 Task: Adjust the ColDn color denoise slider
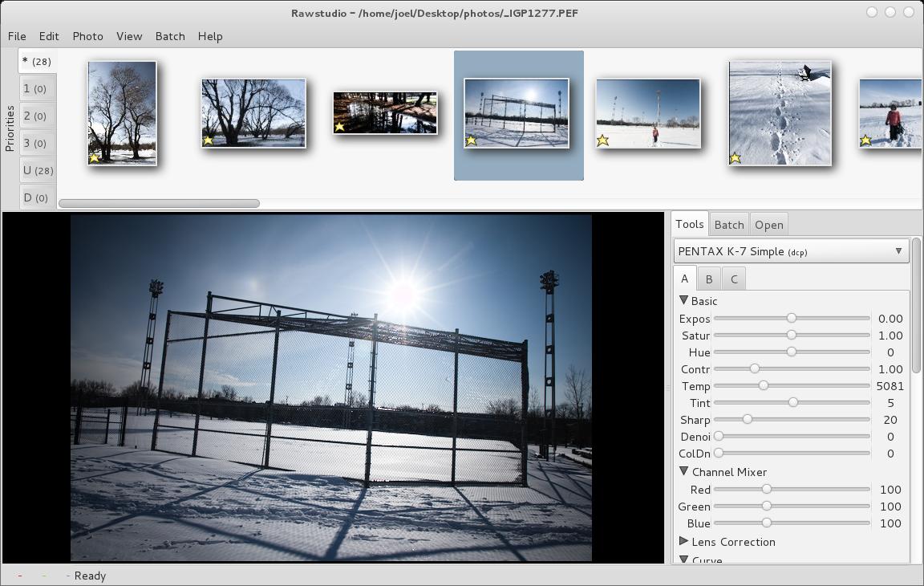792,454
